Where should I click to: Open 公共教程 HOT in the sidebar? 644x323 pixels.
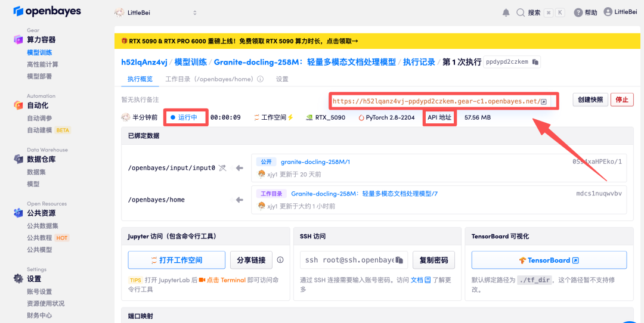tap(48, 238)
